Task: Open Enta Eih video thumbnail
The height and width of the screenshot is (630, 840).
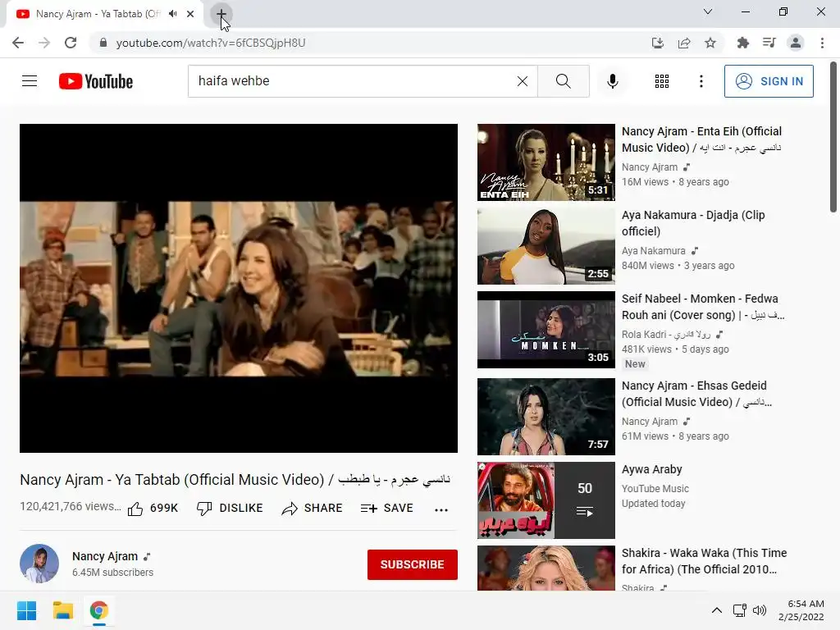Action: pyautogui.click(x=546, y=162)
